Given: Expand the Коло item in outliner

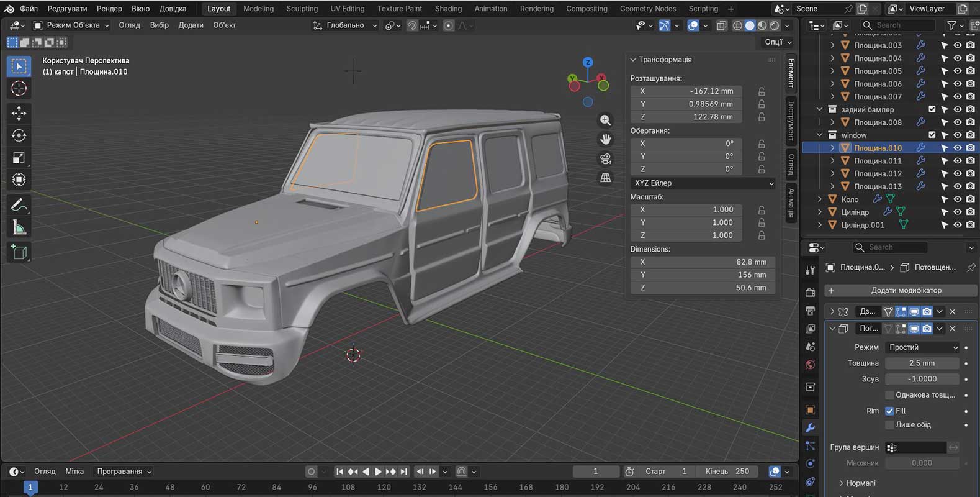Looking at the screenshot, I should click(820, 199).
